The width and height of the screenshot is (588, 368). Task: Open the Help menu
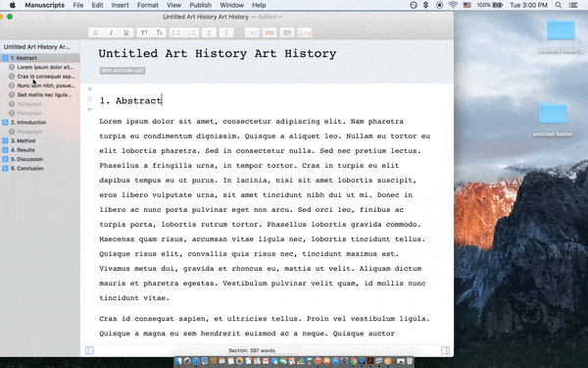point(259,5)
